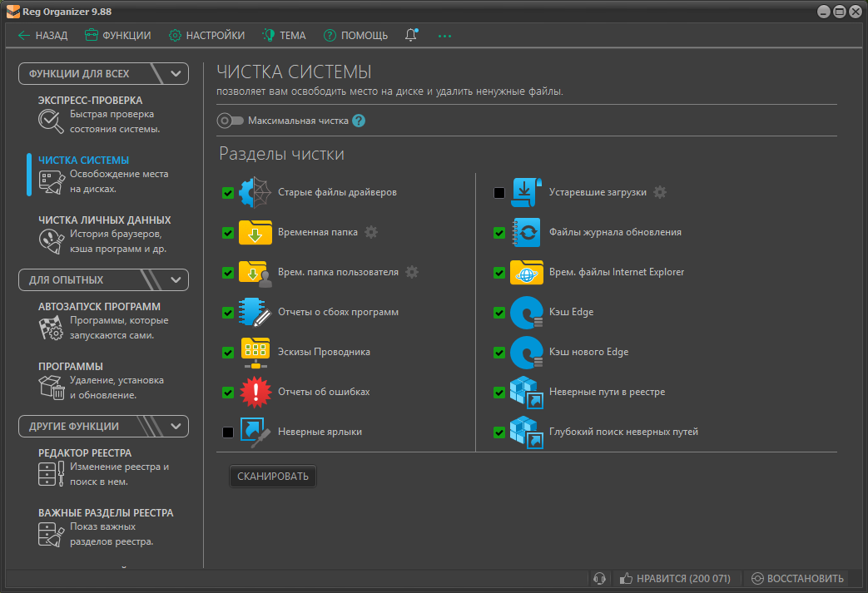
Task: Click the Кэш Edge browser icon
Action: click(526, 313)
